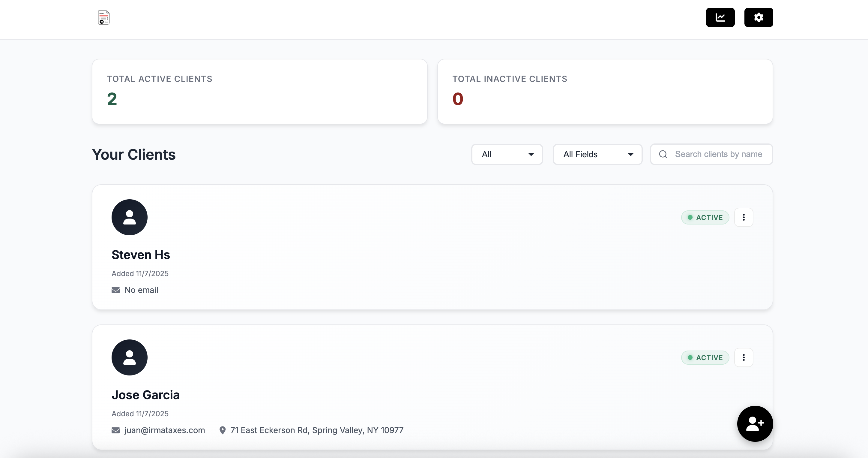Open the settings gear
The width and height of the screenshot is (868, 458).
pyautogui.click(x=758, y=17)
